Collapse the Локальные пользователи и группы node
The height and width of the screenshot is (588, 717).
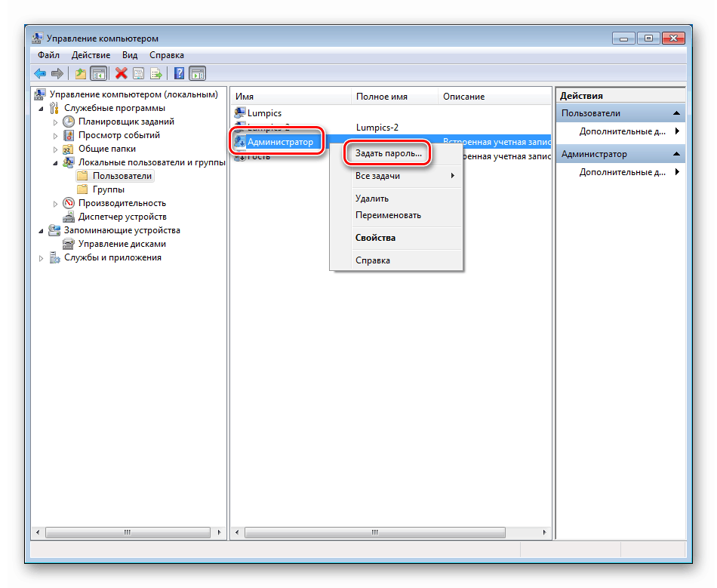(x=55, y=163)
